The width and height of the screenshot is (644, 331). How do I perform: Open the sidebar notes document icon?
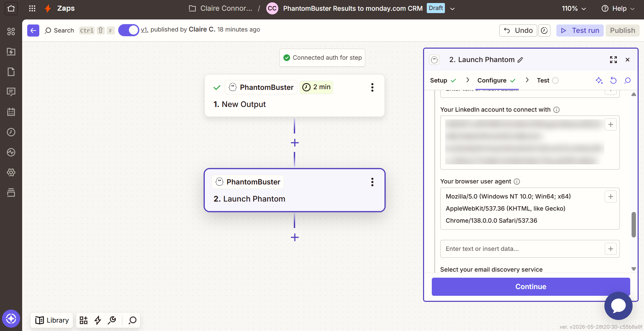pyautogui.click(x=11, y=72)
